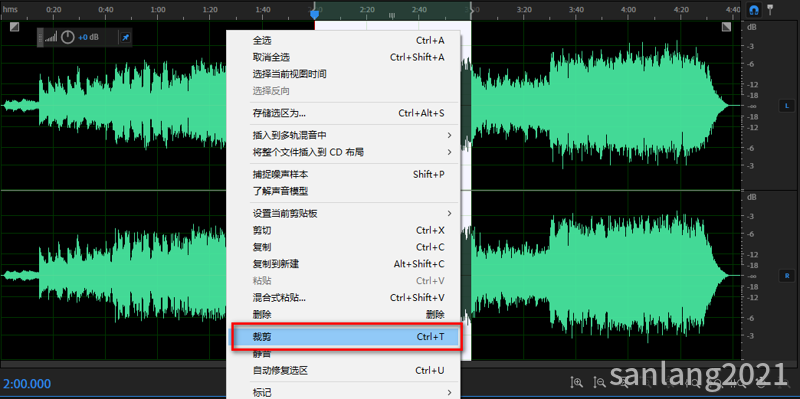The image size is (800, 399).
Task: Choose 复制 from the context menu
Action: (343, 247)
